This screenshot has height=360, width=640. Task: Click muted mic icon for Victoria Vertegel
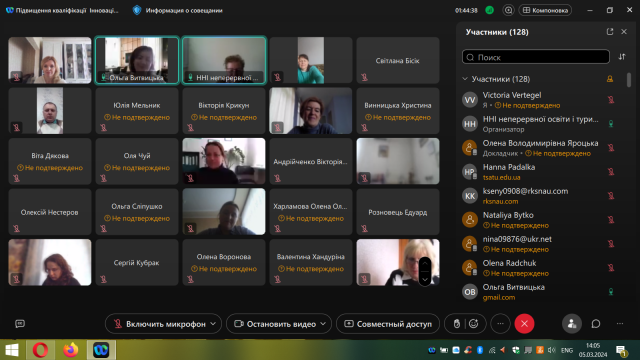coord(611,100)
